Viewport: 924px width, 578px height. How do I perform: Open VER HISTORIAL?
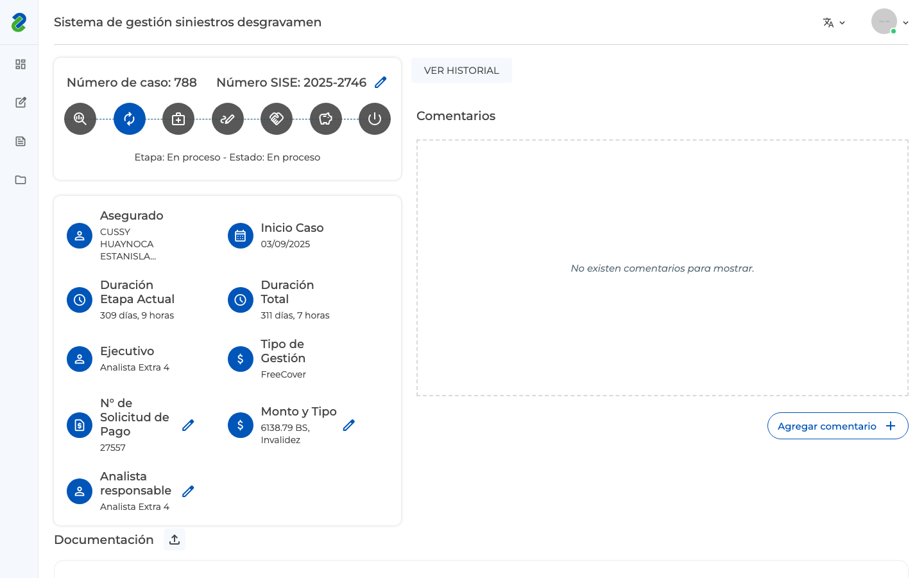461,71
